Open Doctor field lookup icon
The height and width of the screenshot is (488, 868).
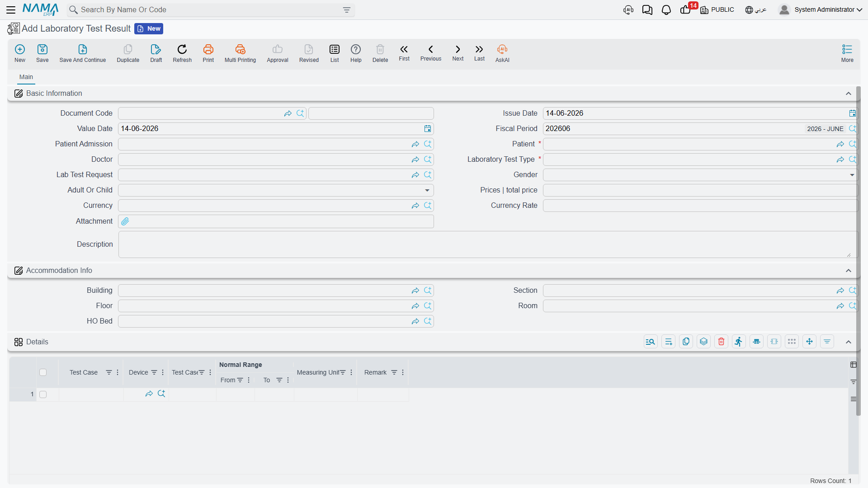(x=428, y=160)
